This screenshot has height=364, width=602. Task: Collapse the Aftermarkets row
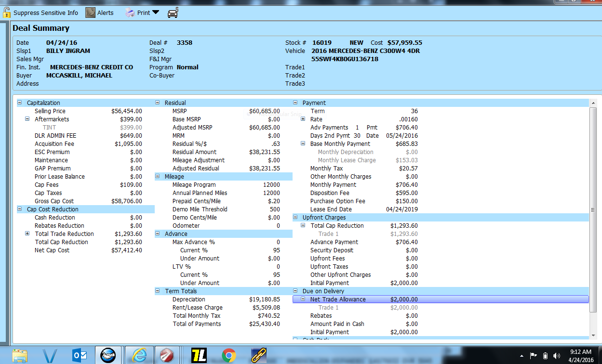click(x=27, y=119)
